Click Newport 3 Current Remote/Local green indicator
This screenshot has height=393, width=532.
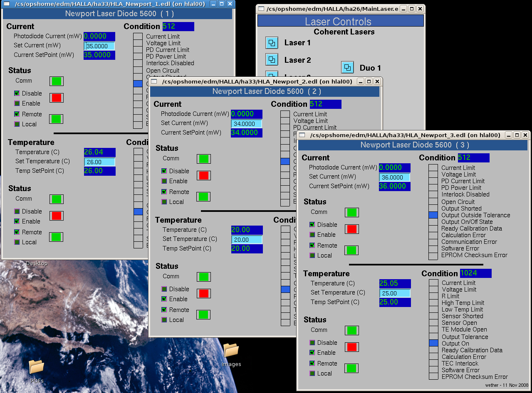(x=352, y=250)
